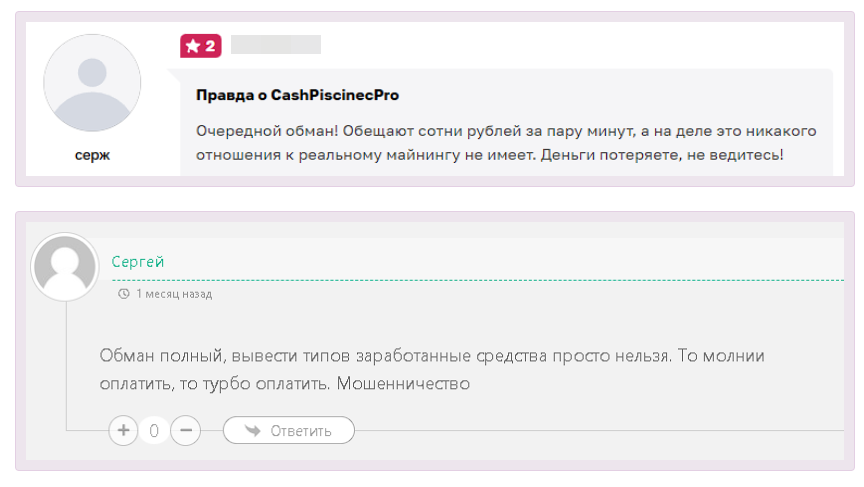
Task: Downvote Сергей's comment with the minus button
Action: click(186, 431)
